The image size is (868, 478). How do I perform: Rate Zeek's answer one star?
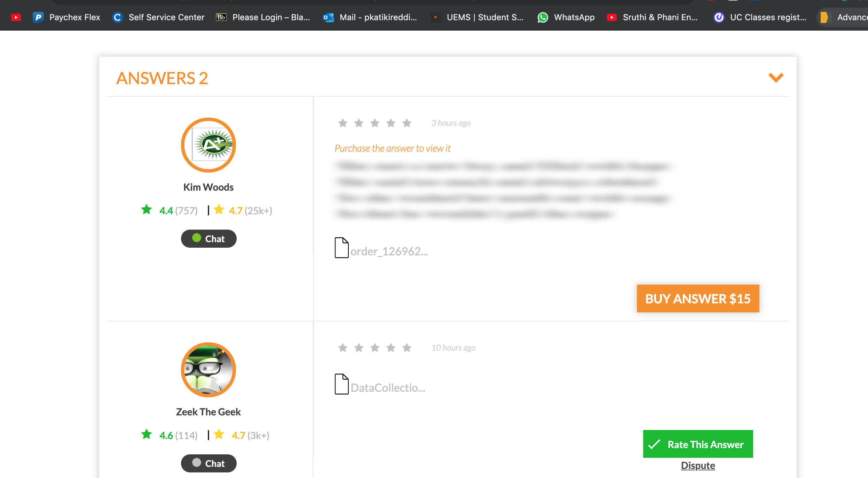pyautogui.click(x=343, y=348)
